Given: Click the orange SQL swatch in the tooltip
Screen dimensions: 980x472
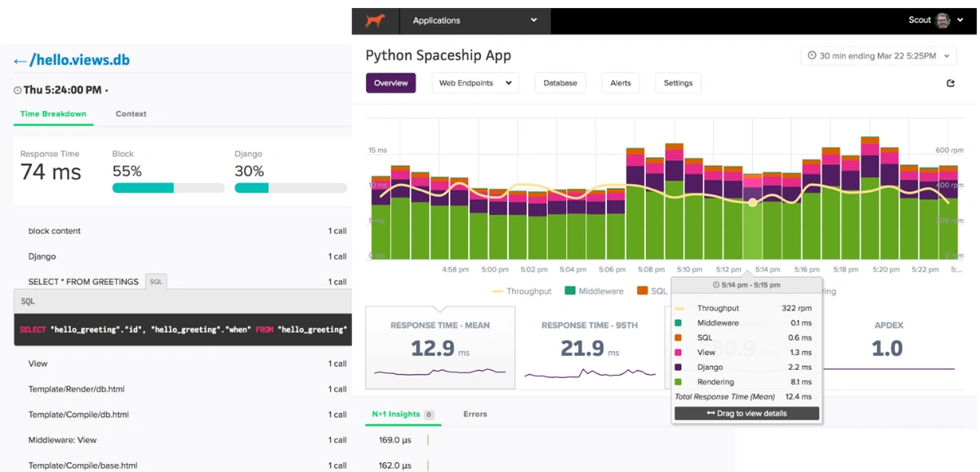Looking at the screenshot, I should pyautogui.click(x=679, y=338).
